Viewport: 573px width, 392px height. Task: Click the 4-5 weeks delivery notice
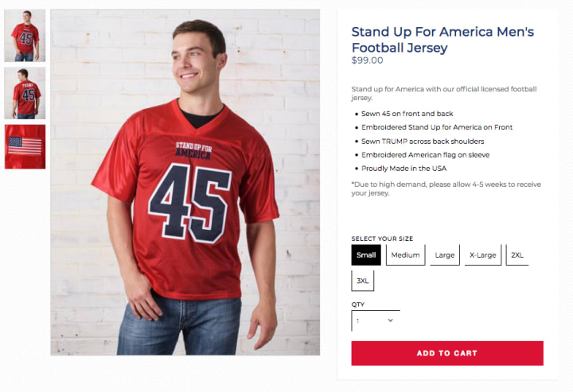[446, 188]
